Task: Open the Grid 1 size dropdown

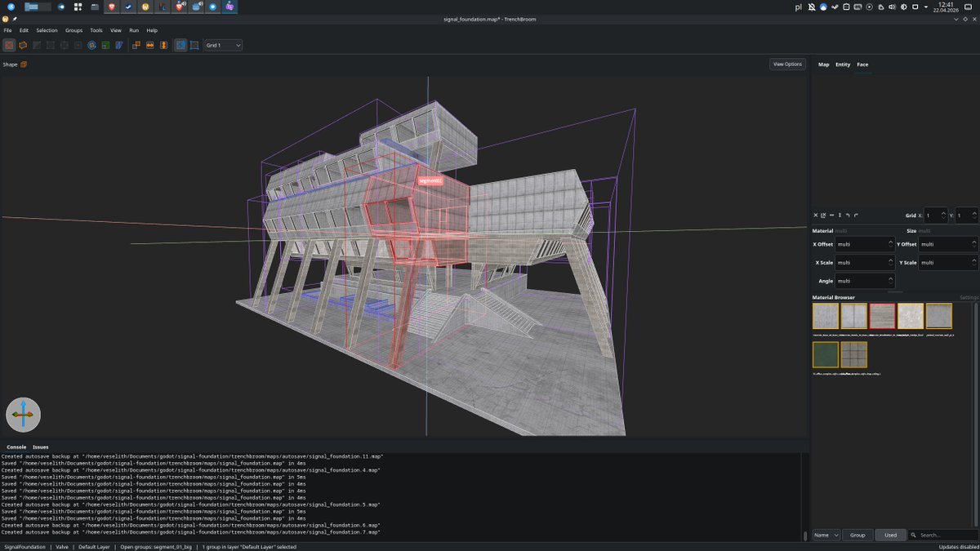Action: click(223, 45)
